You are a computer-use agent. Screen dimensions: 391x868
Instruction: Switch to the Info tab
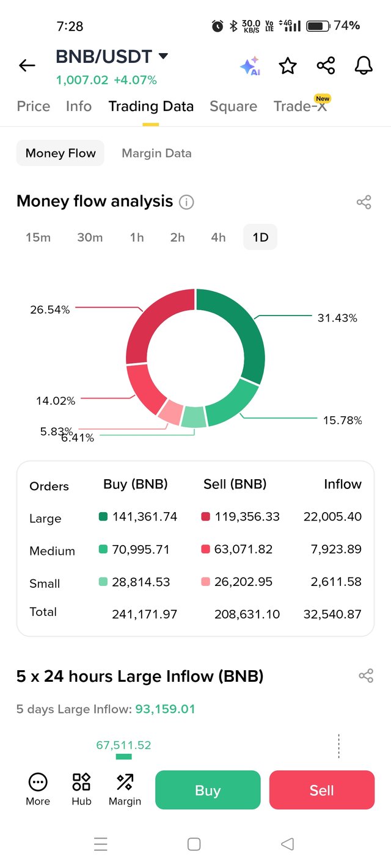(x=79, y=106)
